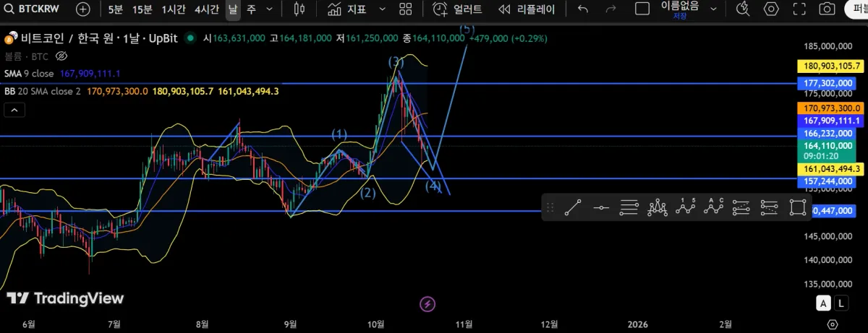Click the TradingView logo
868x333 pixels.
[x=65, y=298]
